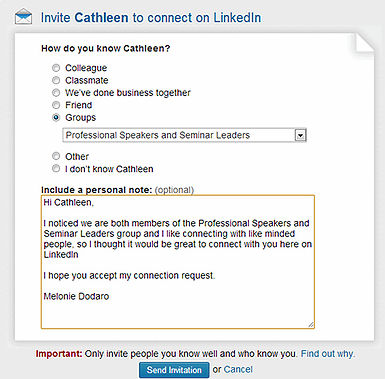Select the Groups radio button

[56, 117]
